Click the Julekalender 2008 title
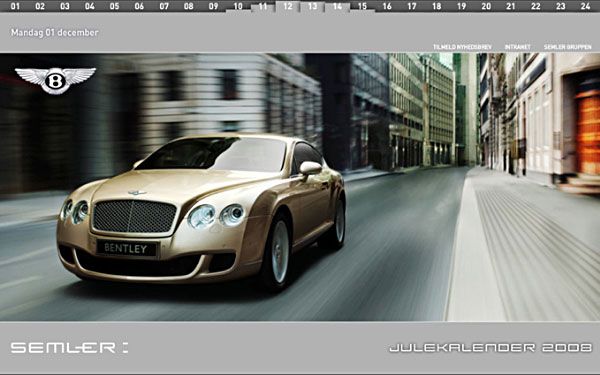The height and width of the screenshot is (375, 600). (491, 348)
